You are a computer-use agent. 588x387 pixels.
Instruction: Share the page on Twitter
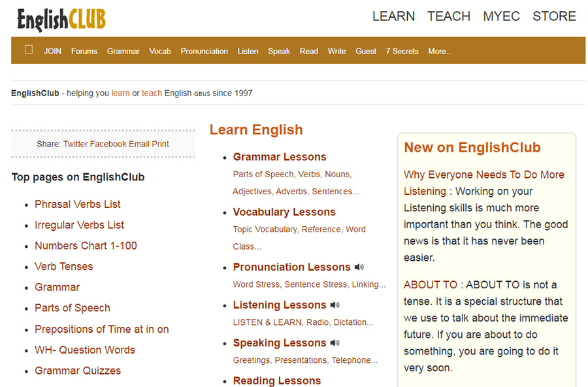click(x=74, y=143)
